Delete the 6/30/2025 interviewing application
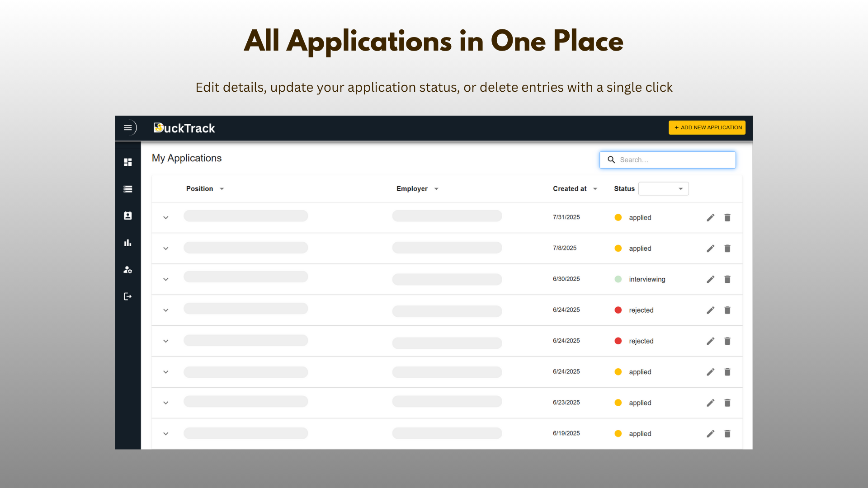Viewport: 868px width, 488px height. [727, 279]
